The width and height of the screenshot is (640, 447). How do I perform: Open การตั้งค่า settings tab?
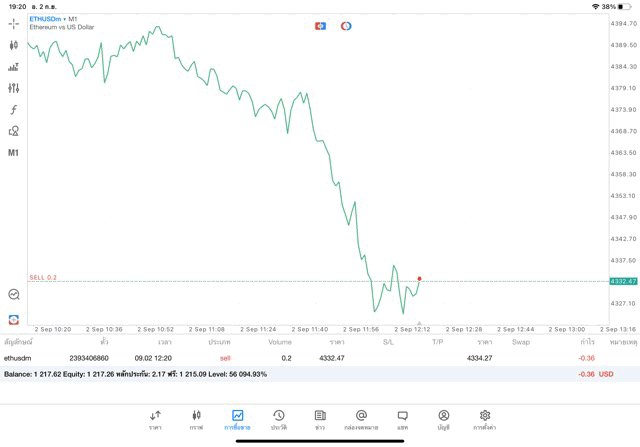[x=484, y=420]
